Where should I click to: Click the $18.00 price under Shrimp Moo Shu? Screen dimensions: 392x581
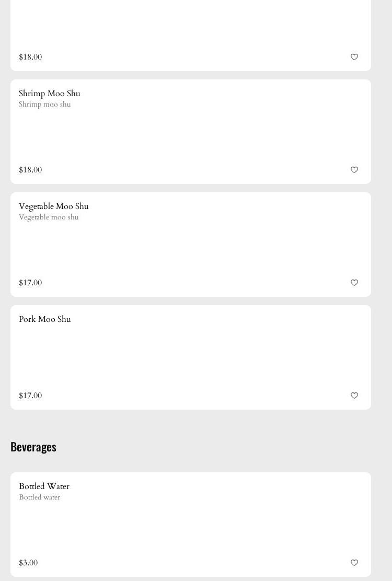click(30, 170)
